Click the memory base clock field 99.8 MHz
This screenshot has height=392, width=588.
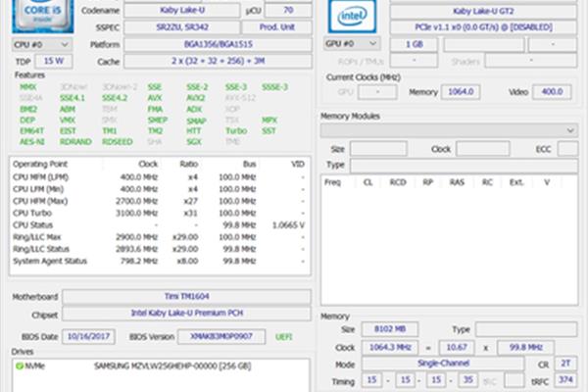[x=525, y=347]
